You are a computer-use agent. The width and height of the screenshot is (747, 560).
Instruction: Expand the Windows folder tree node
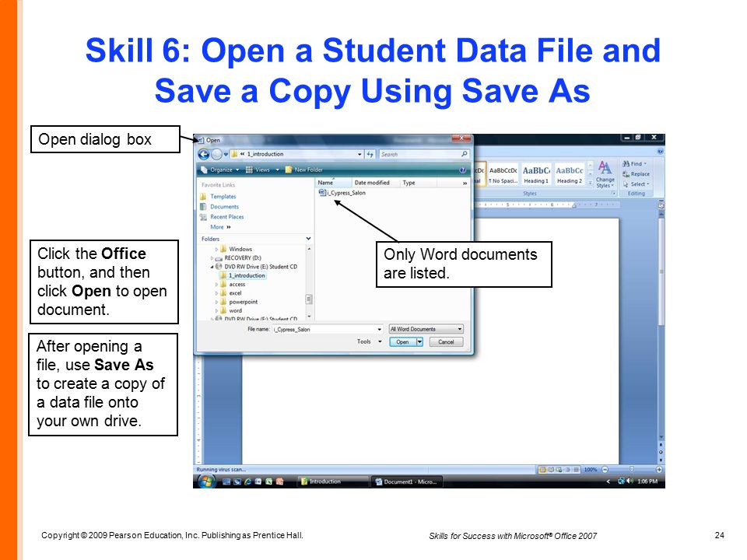(216, 249)
